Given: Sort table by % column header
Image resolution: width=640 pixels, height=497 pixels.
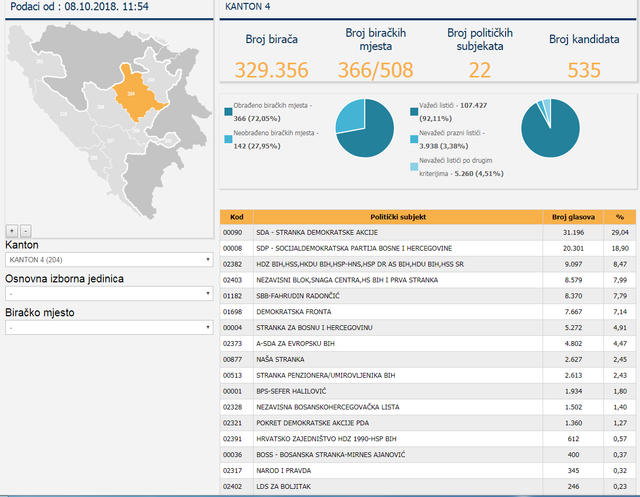Looking at the screenshot, I should (x=620, y=217).
